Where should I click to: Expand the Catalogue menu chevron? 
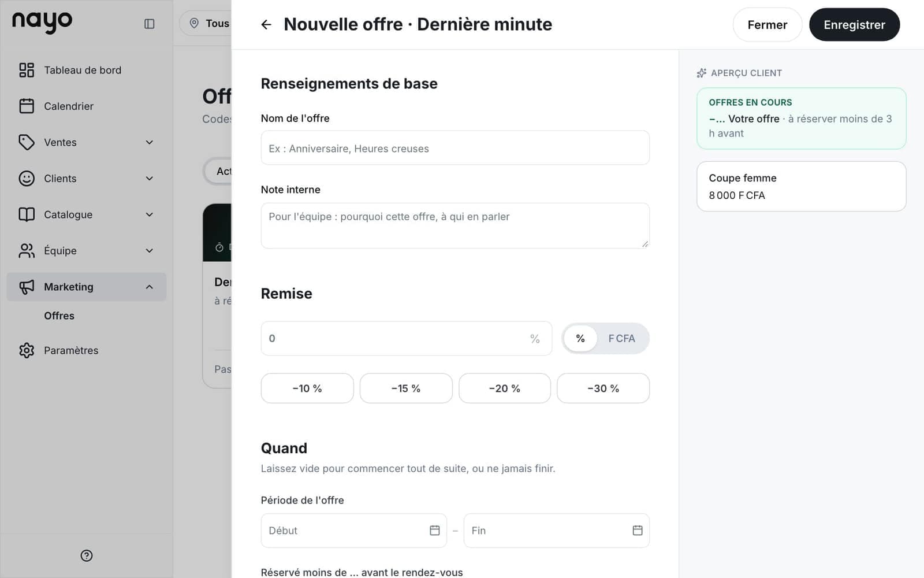tap(150, 214)
